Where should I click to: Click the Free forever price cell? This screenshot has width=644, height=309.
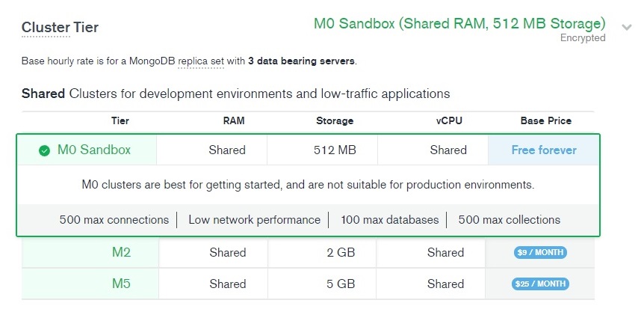[544, 150]
